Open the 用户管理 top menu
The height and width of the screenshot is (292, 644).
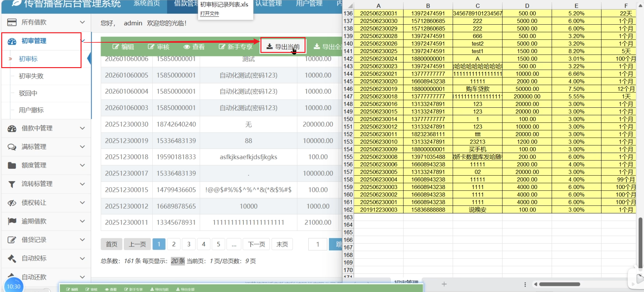pyautogui.click(x=309, y=3)
